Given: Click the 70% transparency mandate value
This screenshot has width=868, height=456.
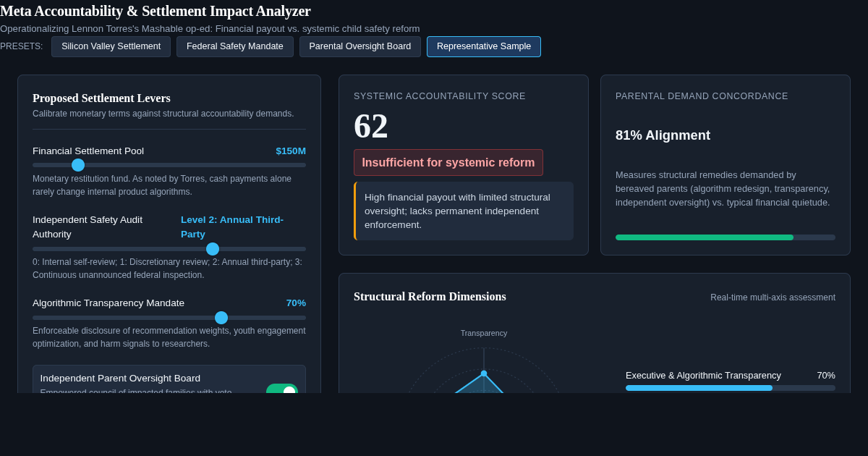Looking at the screenshot, I should tap(296, 303).
